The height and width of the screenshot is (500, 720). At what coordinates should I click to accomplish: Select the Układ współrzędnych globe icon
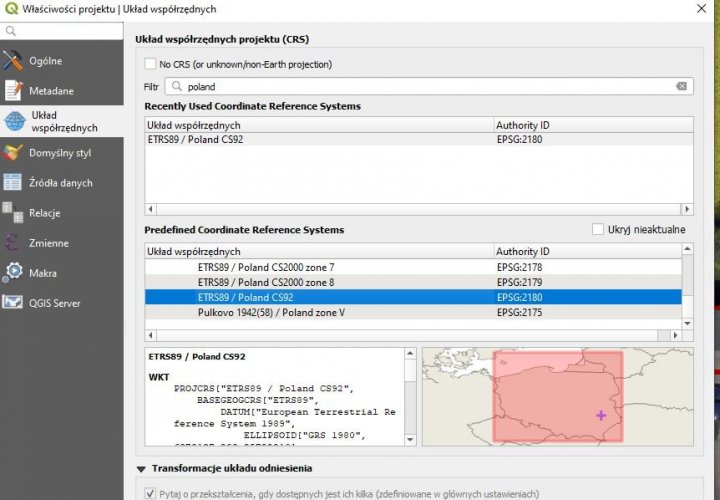13,122
